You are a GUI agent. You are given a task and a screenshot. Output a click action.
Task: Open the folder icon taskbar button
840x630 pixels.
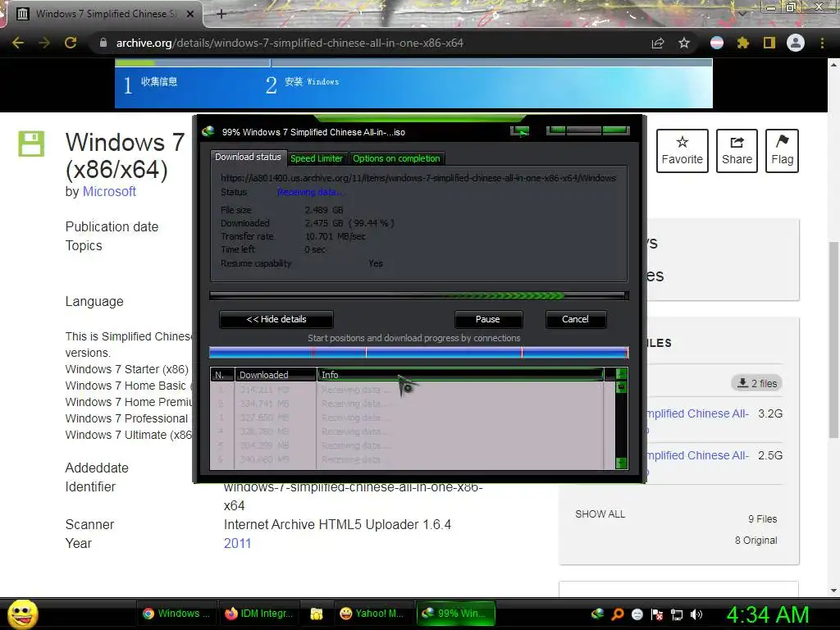(317, 614)
